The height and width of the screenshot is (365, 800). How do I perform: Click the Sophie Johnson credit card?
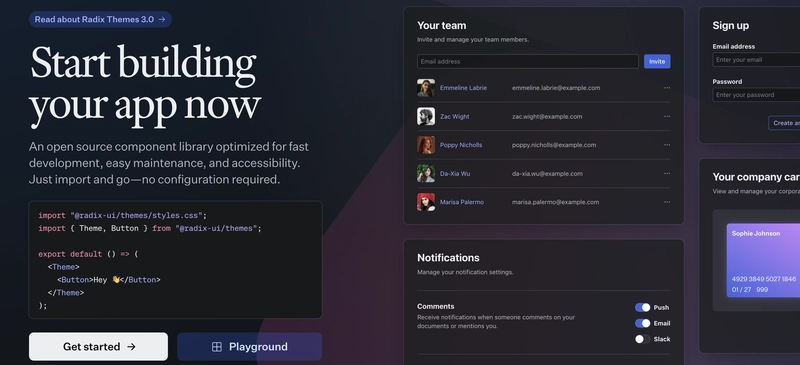pyautogui.click(x=763, y=260)
